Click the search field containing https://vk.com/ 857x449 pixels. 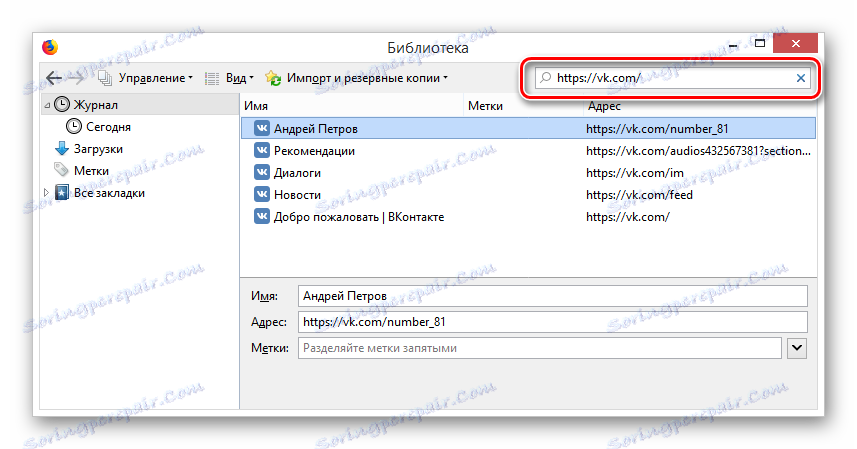click(x=672, y=78)
